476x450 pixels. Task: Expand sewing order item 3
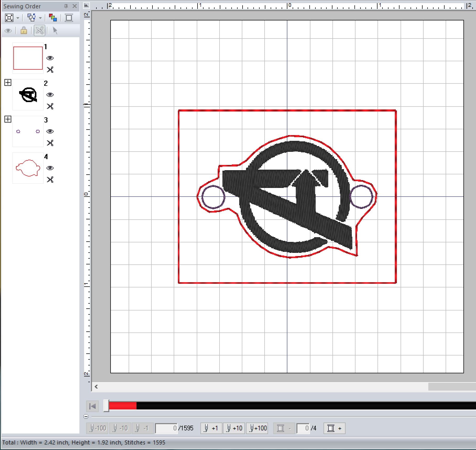click(x=8, y=119)
